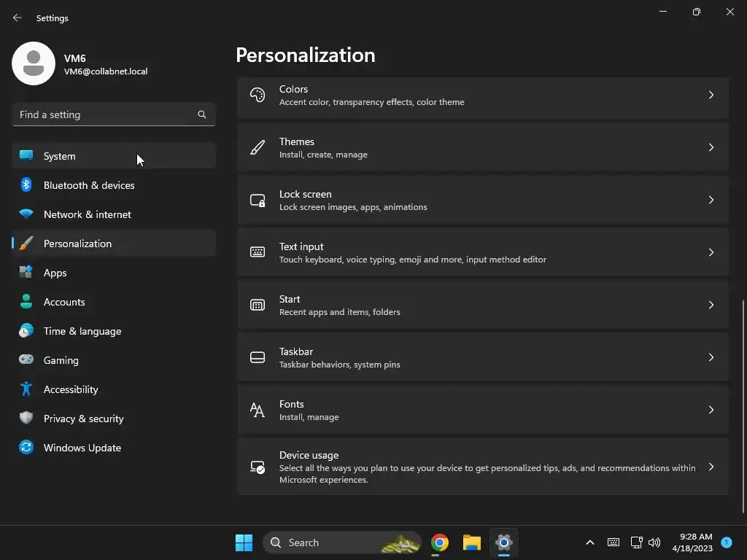Click the Bluetooth icon in the sidebar

[26, 184]
